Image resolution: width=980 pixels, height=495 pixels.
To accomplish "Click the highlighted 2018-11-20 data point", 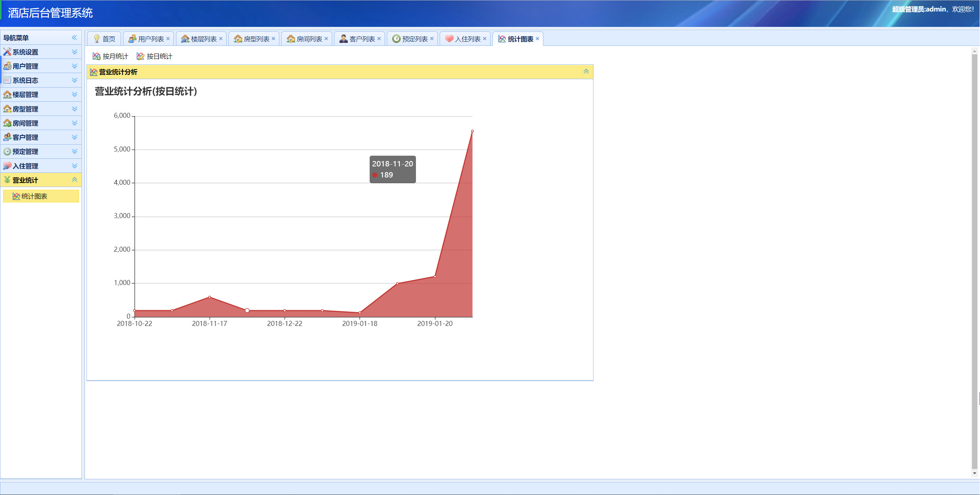I will pyautogui.click(x=247, y=311).
